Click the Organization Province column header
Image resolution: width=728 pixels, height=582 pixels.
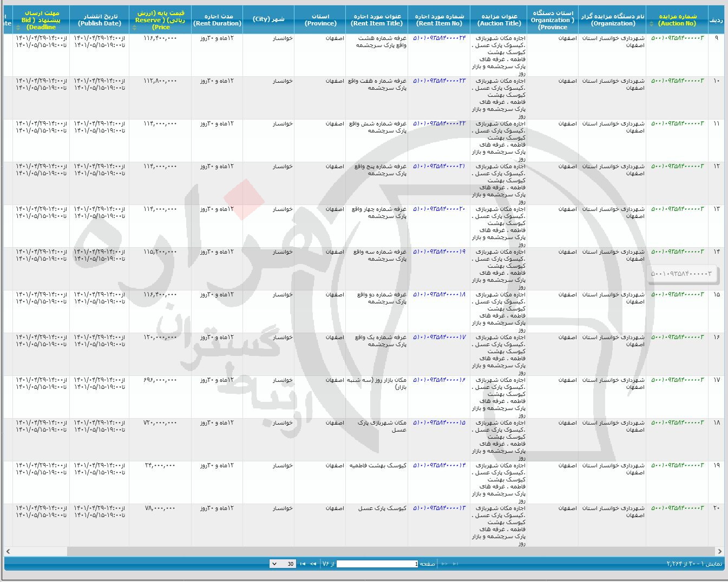click(x=553, y=20)
